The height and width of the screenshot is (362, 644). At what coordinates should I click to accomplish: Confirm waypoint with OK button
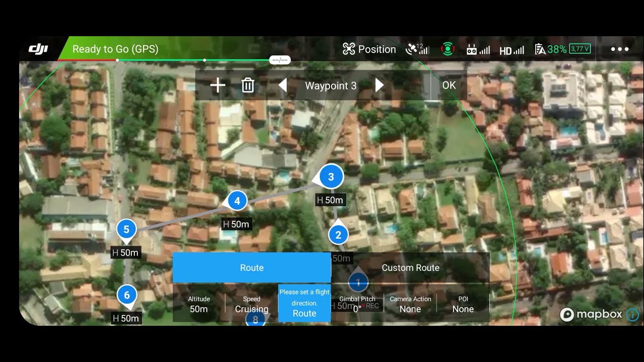tap(449, 85)
